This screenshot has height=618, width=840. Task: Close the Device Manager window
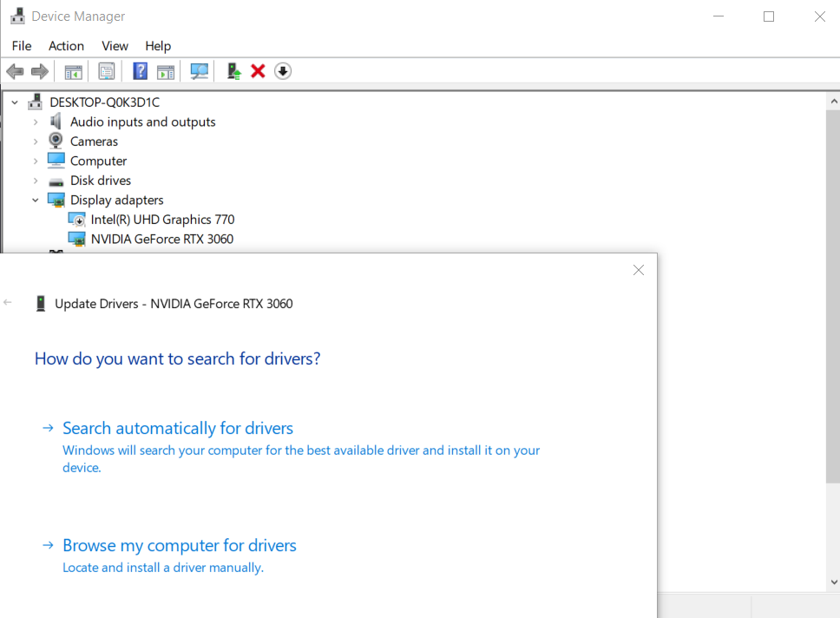click(x=820, y=16)
